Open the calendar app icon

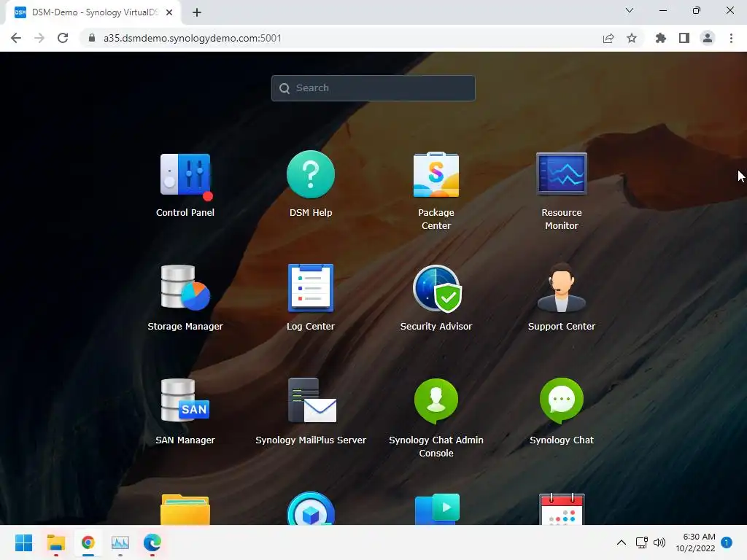pyautogui.click(x=562, y=509)
